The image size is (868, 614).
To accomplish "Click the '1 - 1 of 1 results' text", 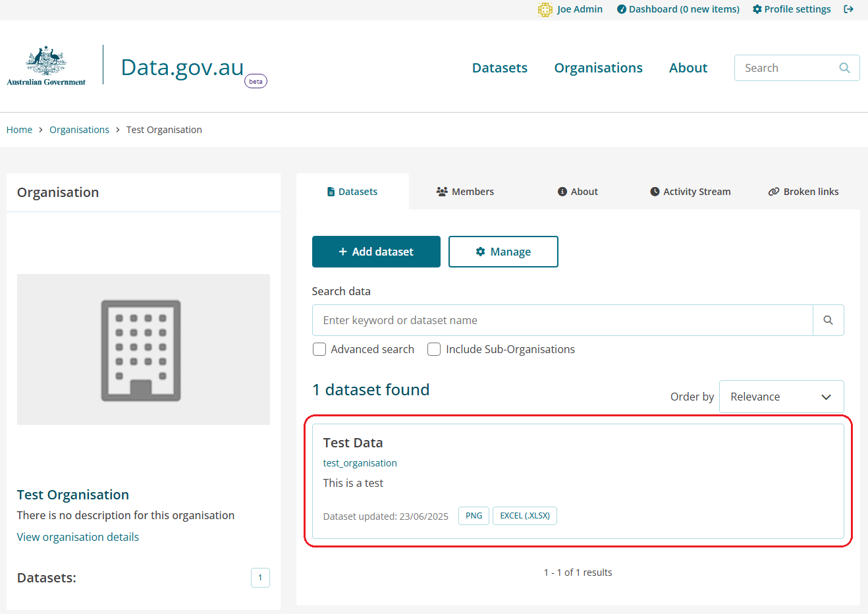I will (x=578, y=572).
